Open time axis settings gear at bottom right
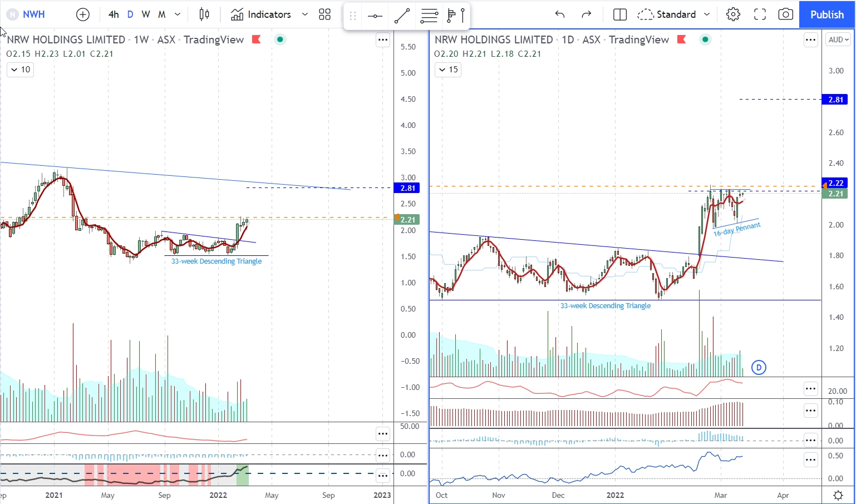The image size is (856, 504). tap(838, 495)
